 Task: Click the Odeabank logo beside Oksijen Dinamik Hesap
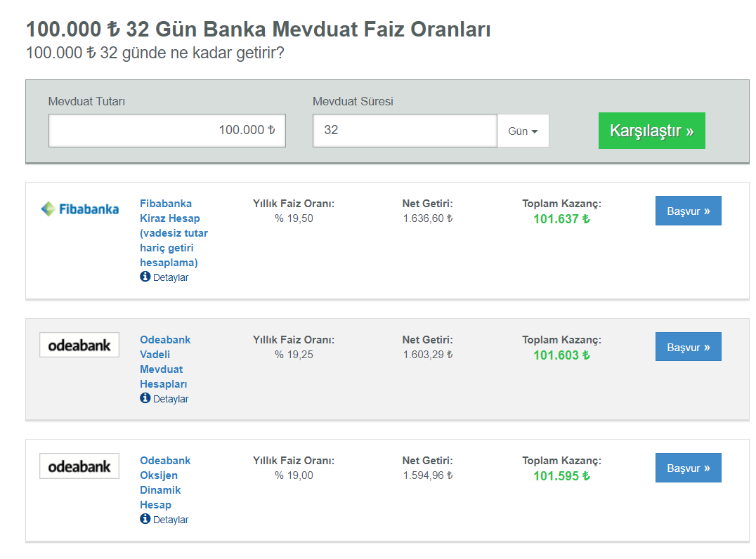79,466
